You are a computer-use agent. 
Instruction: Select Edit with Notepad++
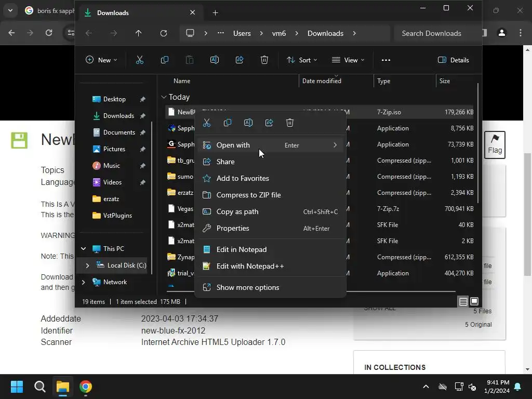[x=270, y=267]
